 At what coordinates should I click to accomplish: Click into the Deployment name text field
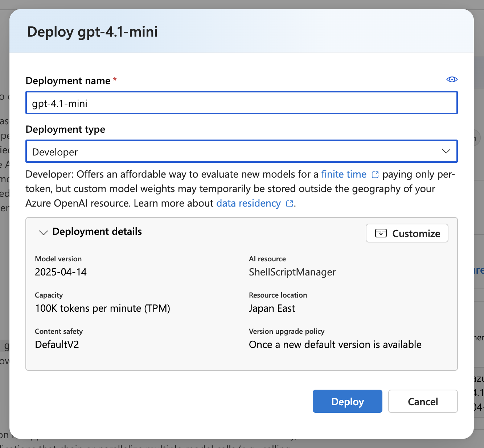[x=241, y=103]
